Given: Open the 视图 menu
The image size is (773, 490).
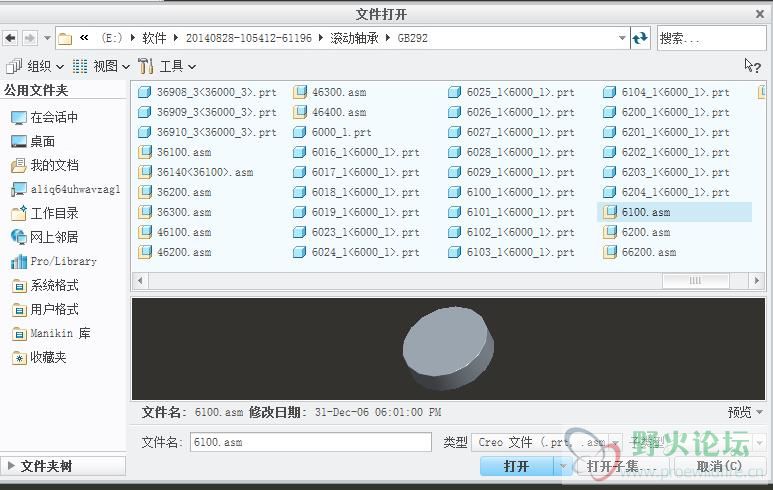Looking at the screenshot, I should [x=101, y=66].
